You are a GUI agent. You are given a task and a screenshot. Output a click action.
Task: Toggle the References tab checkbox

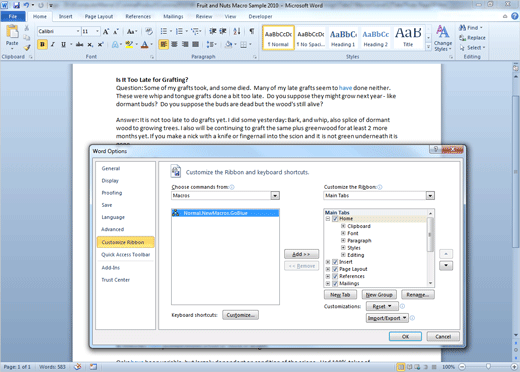[x=335, y=276]
